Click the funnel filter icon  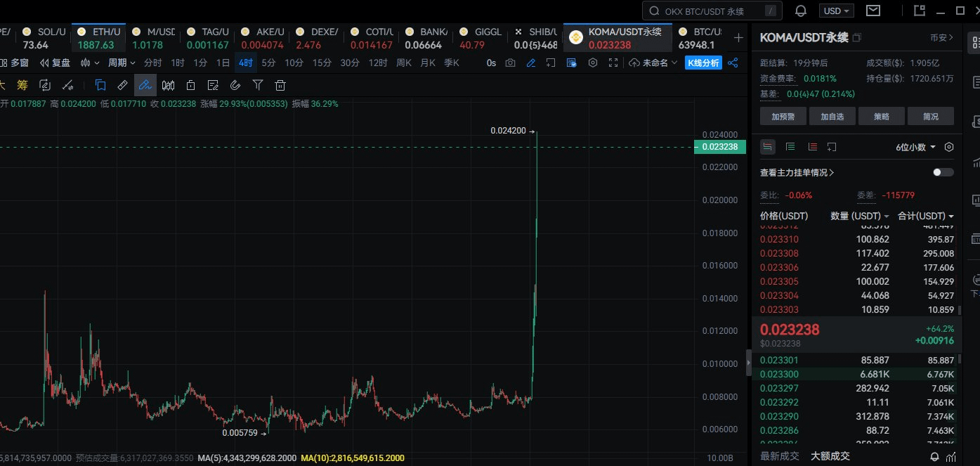(258, 85)
